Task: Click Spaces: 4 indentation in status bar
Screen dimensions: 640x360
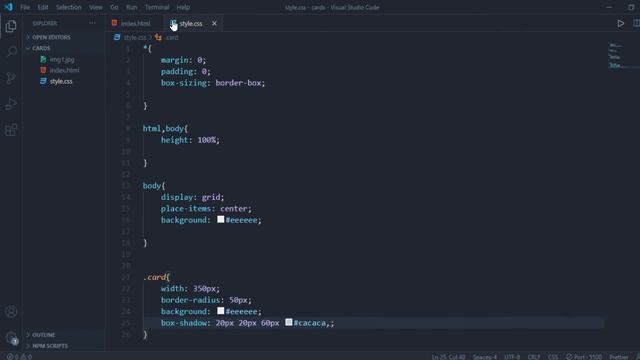Action: 484,357
